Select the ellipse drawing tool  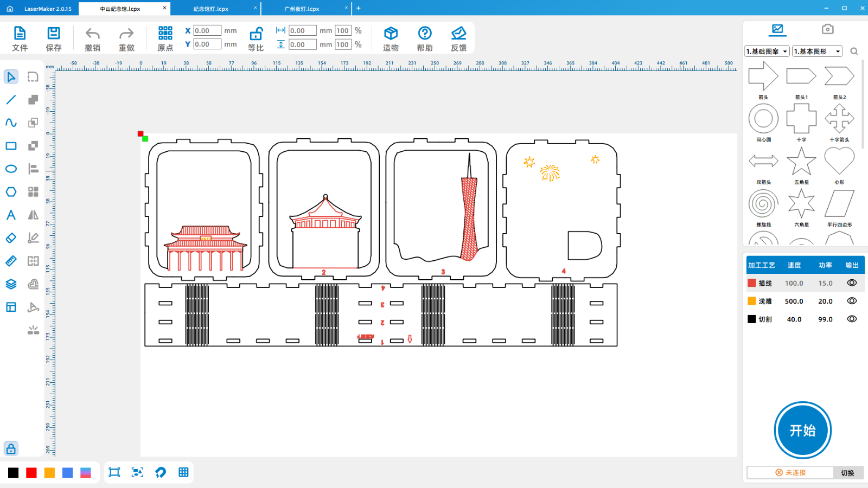pos(11,169)
